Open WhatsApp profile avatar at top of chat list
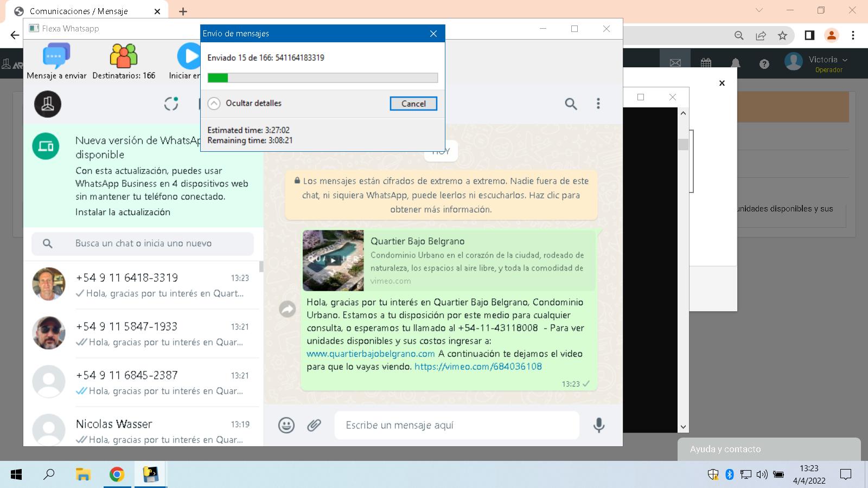Screen dimensions: 868x488 pos(48,104)
